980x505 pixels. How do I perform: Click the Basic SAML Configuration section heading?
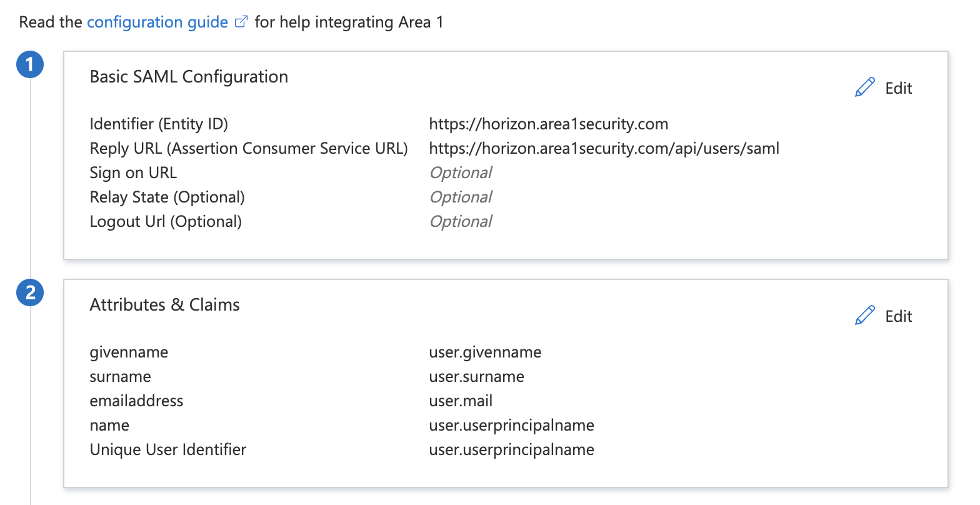pos(189,76)
